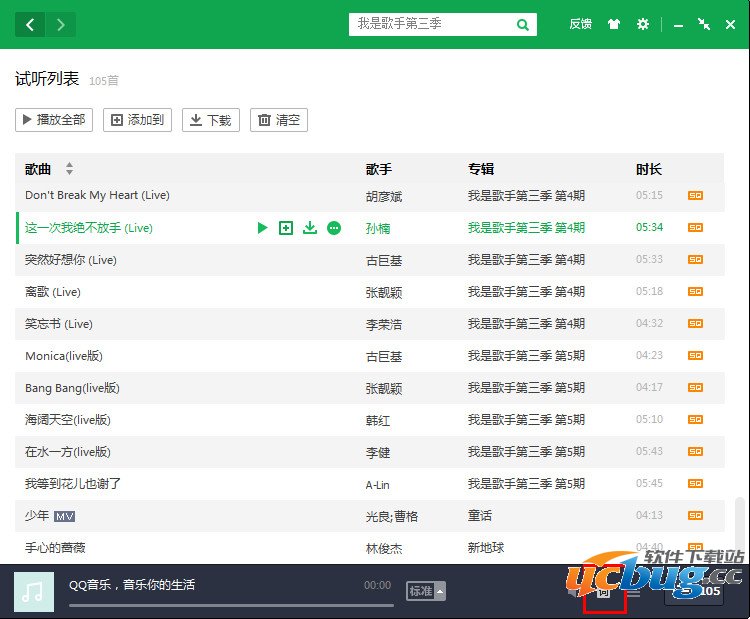Play the currently highlighted song 这一次我绝不放手
Viewport: 750px width, 619px height.
point(262,228)
